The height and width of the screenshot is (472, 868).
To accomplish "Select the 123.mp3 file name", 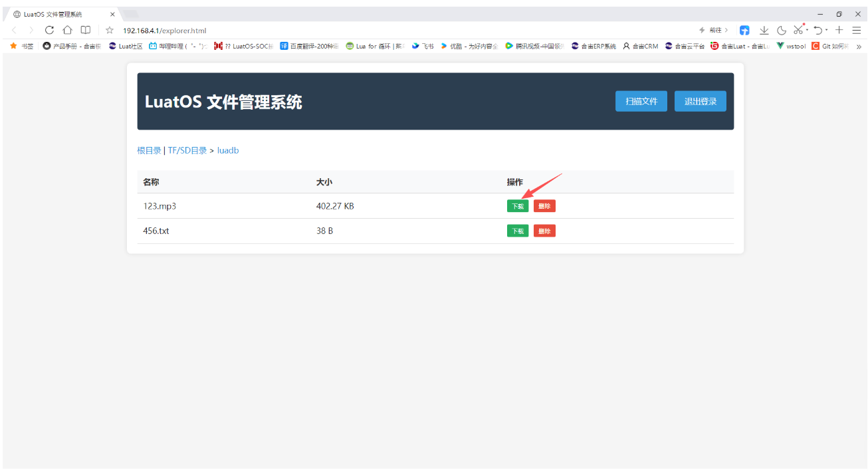I will (160, 206).
